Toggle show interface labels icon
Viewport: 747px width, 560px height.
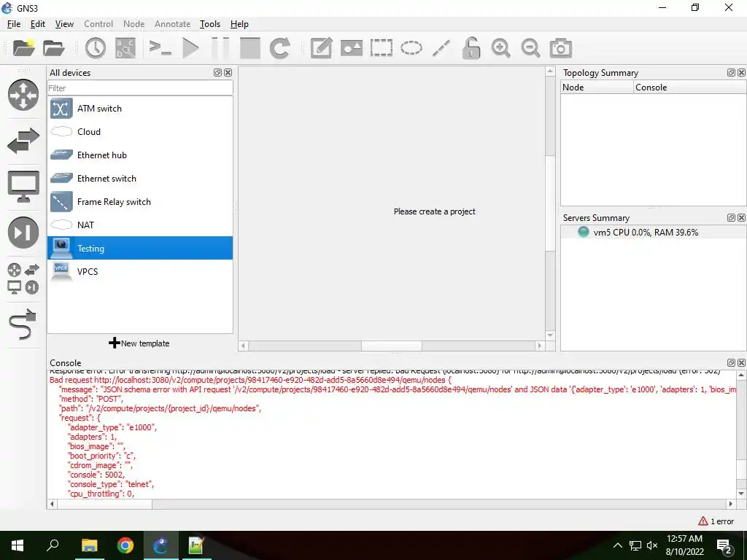tap(125, 47)
